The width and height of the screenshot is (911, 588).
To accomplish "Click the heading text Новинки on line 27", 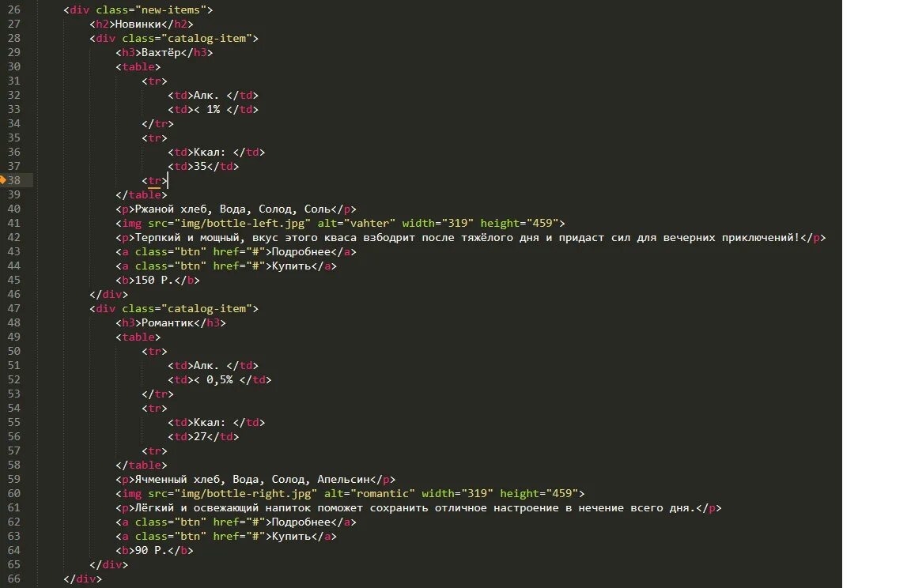I will point(138,24).
